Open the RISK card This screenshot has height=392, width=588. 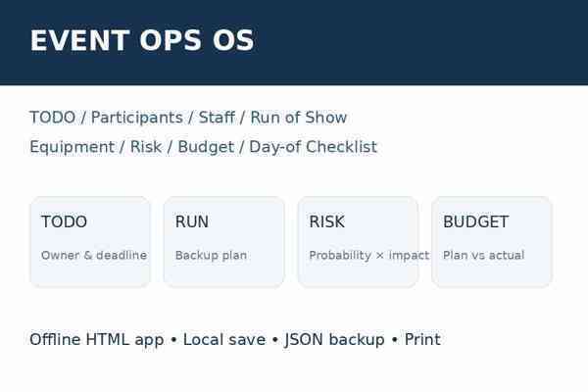tap(358, 242)
